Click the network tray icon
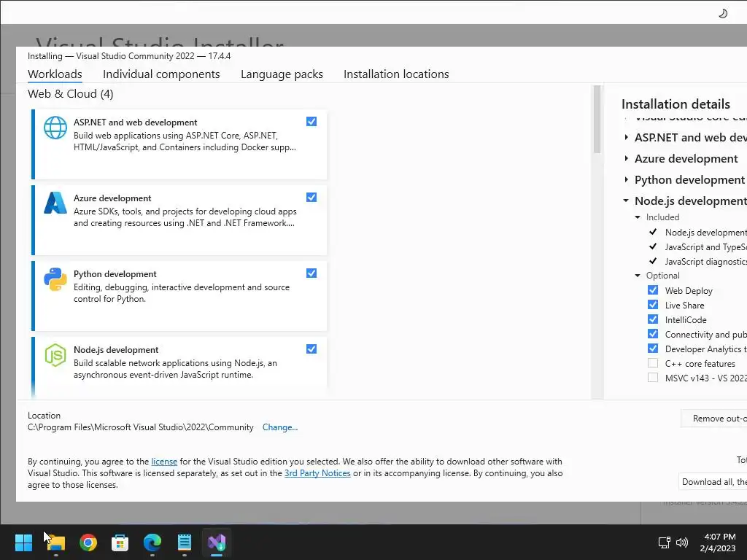Image resolution: width=747 pixels, height=560 pixels. (x=664, y=542)
